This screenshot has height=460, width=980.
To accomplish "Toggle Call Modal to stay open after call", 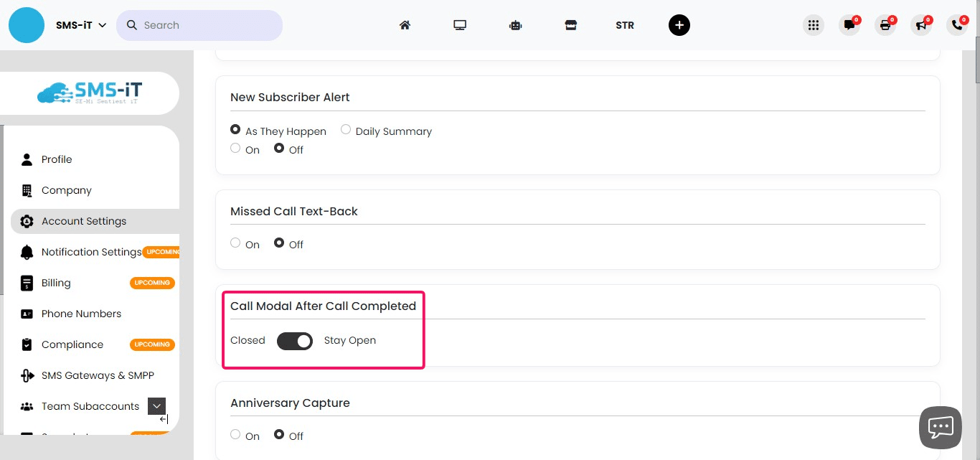I will 295,341.
